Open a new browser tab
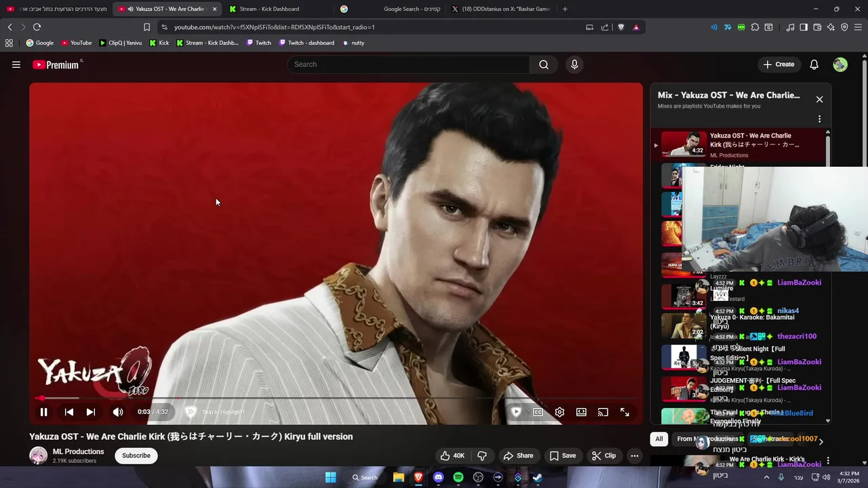868x488 pixels. coord(565,9)
